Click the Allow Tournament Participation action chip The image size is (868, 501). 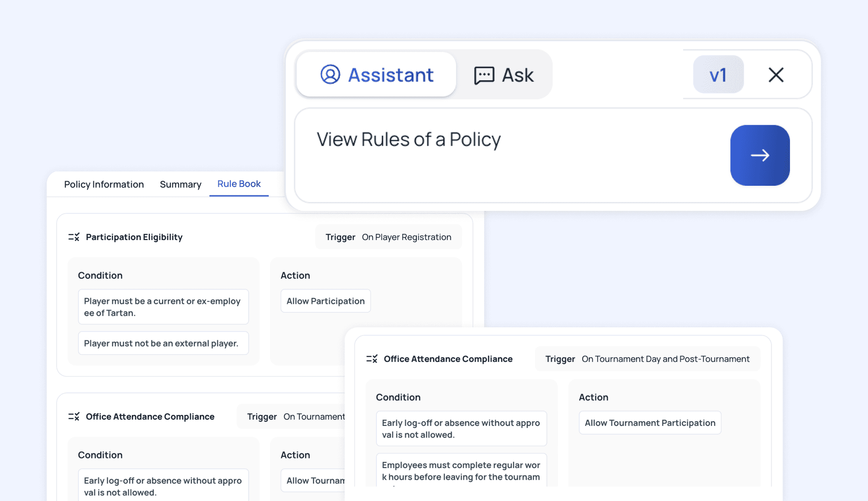650,423
